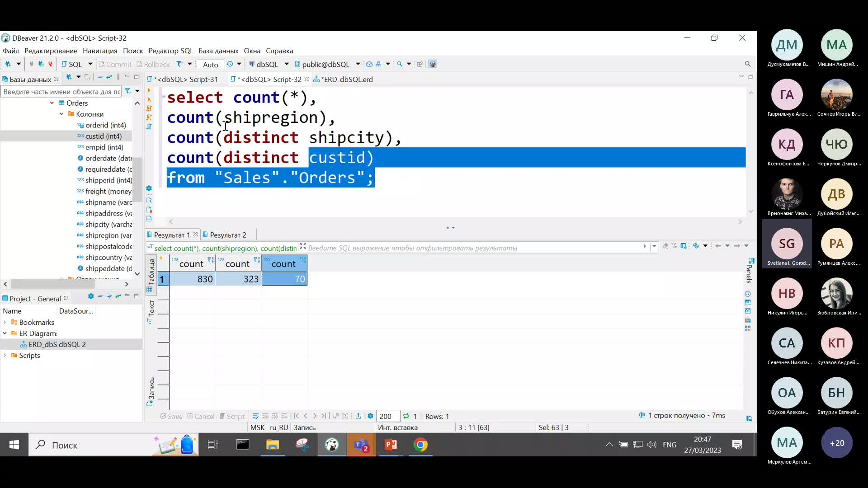Click the result set settings gear icon
Viewport: 868px width, 488px height.
pyautogui.click(x=370, y=416)
